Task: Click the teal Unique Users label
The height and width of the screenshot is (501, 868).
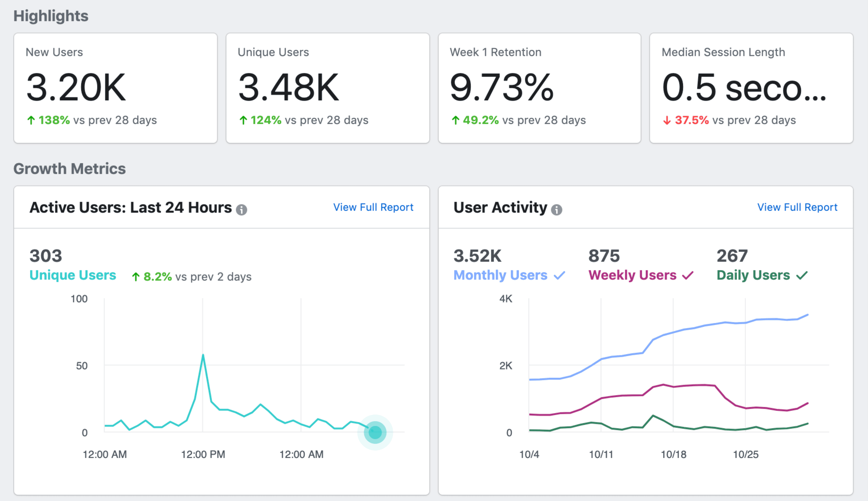Action: click(73, 275)
